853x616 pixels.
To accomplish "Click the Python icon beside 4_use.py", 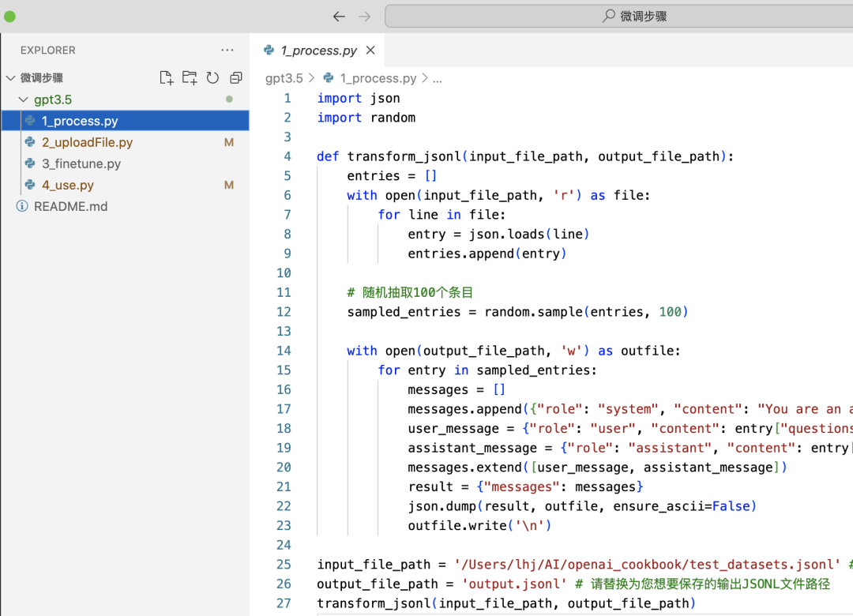I will [31, 185].
